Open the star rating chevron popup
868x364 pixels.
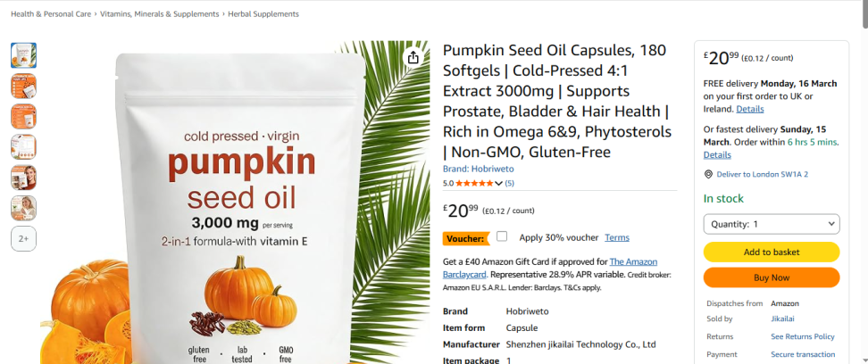(x=499, y=183)
